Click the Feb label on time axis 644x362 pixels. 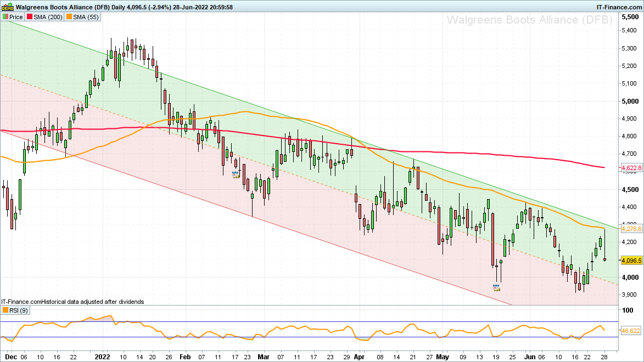185,357
